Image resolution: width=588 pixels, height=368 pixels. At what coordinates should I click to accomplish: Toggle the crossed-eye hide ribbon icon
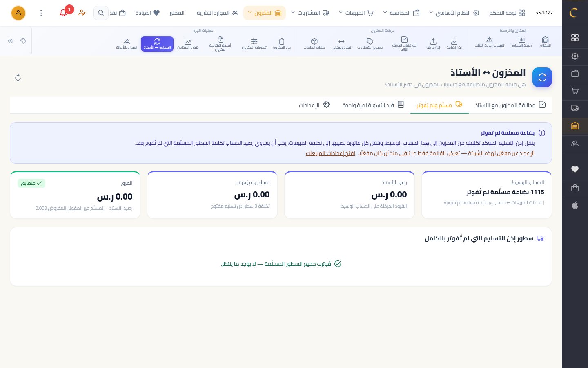click(11, 41)
